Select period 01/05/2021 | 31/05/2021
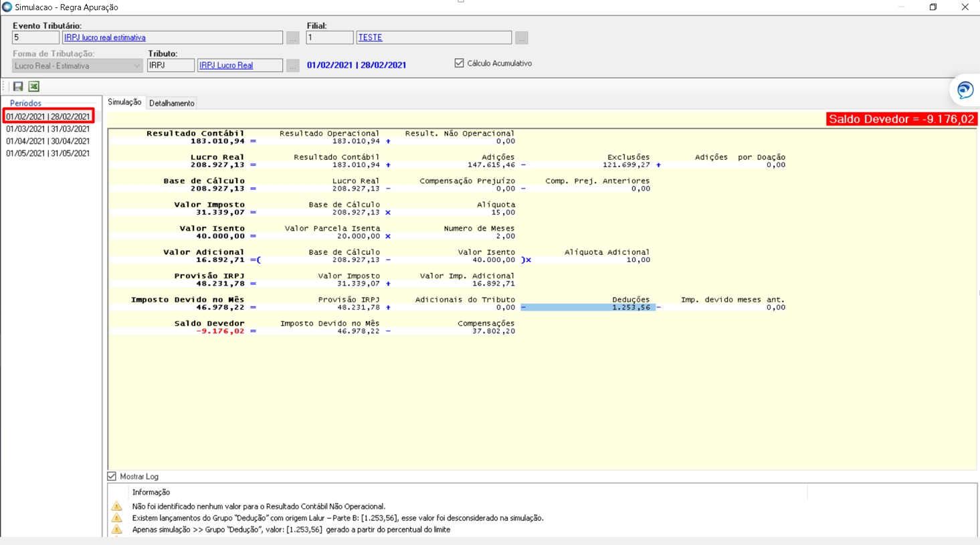 48,153
